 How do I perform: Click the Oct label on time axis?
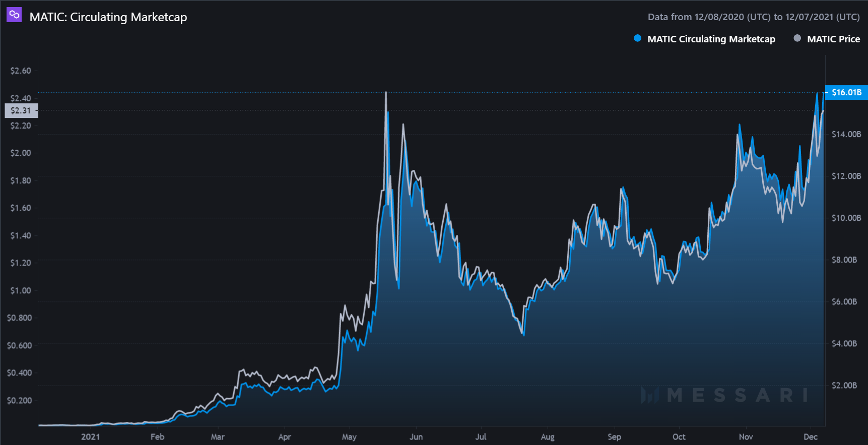[x=679, y=436]
